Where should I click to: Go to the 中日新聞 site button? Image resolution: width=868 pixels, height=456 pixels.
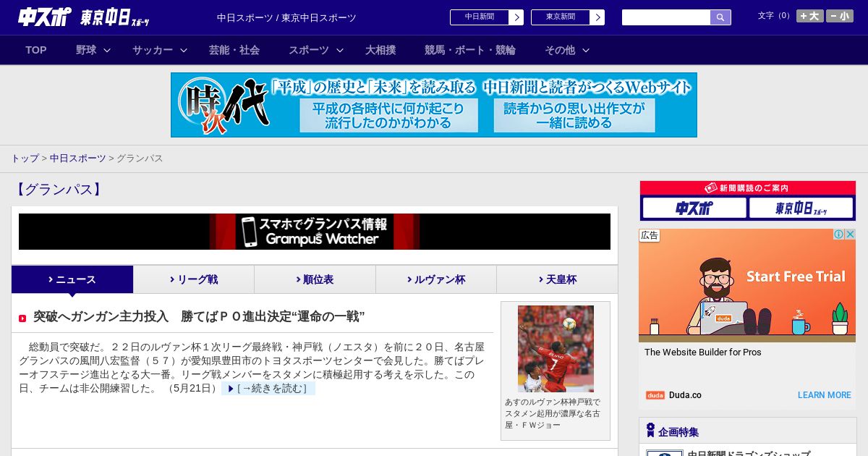pos(480,17)
